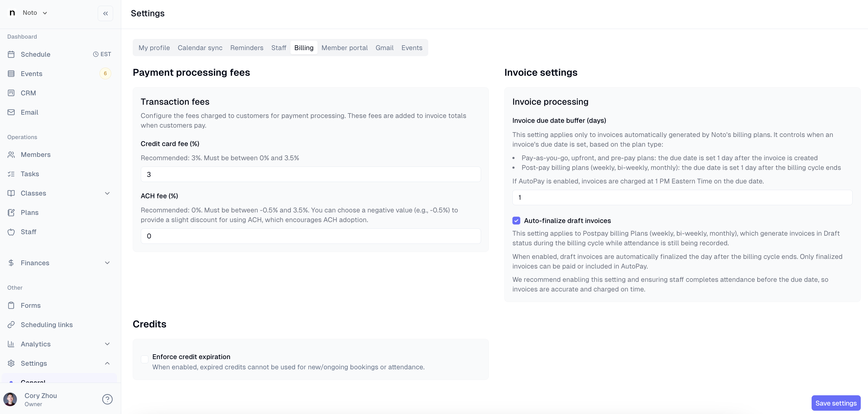Open the Reminders tab
The image size is (868, 414).
click(247, 48)
